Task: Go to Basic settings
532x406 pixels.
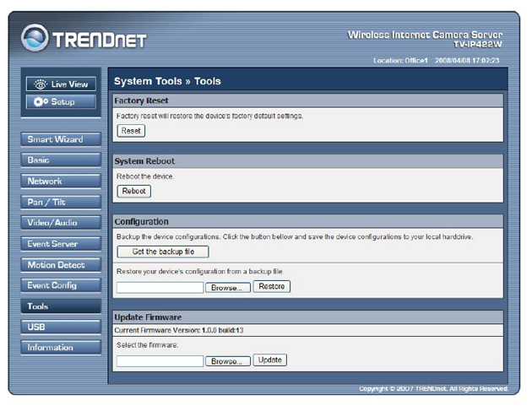Action: click(x=61, y=160)
